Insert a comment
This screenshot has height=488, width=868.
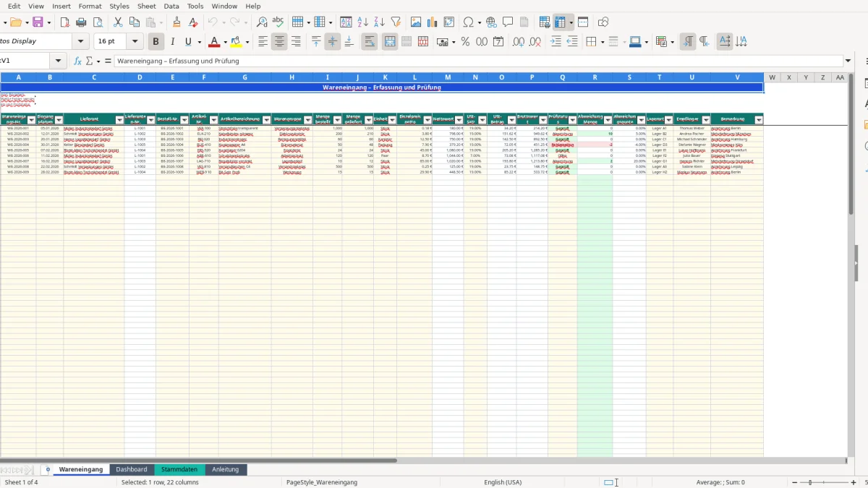[x=508, y=22]
